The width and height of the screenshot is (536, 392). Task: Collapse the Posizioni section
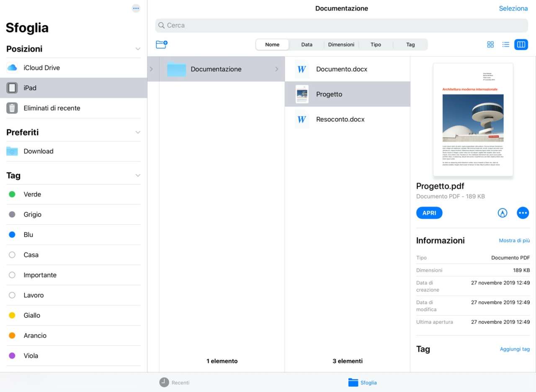click(x=138, y=49)
